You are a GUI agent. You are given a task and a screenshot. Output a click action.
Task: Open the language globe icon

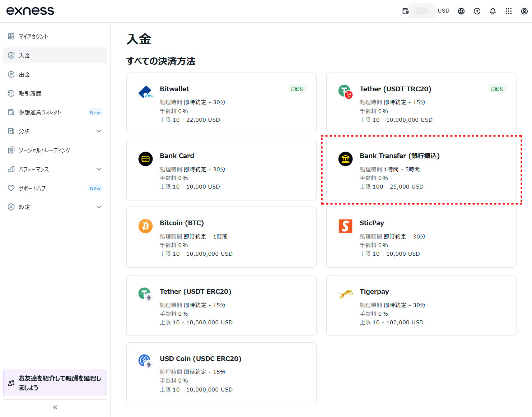461,11
